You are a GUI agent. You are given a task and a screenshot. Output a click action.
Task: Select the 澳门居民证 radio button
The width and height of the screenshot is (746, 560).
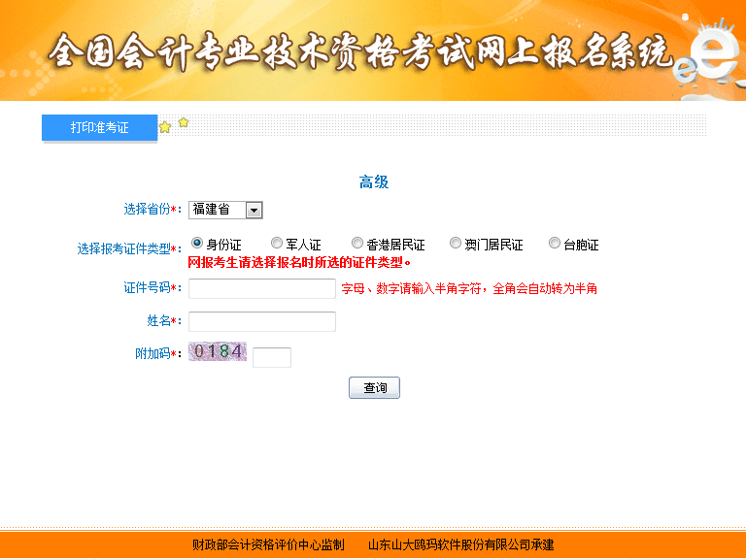(x=456, y=244)
